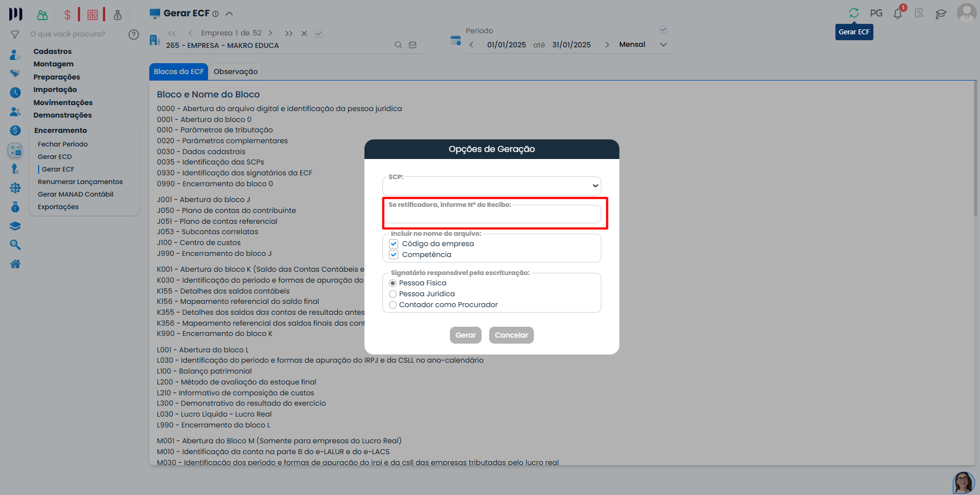Open the graduation cap learning icon

coord(941,14)
